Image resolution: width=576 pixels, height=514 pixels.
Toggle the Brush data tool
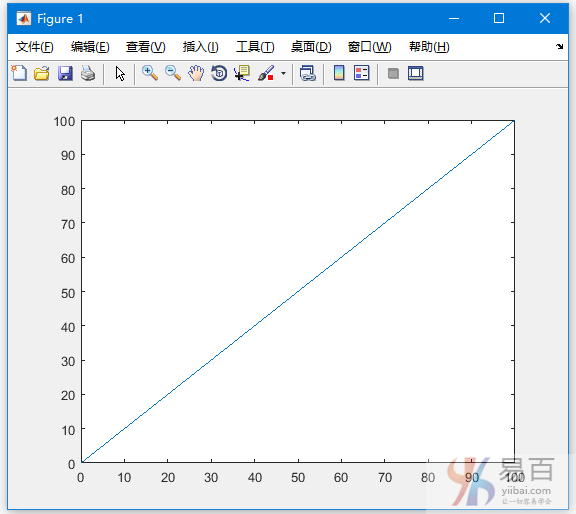(x=266, y=73)
